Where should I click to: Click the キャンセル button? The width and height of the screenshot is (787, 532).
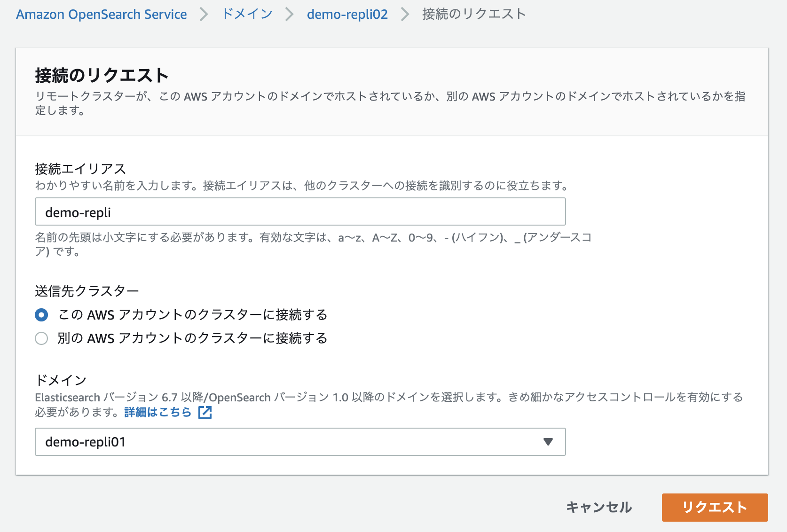pyautogui.click(x=599, y=508)
